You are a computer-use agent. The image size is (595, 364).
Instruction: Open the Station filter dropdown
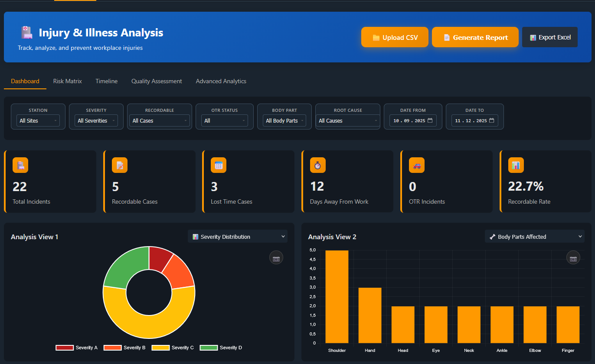point(38,120)
